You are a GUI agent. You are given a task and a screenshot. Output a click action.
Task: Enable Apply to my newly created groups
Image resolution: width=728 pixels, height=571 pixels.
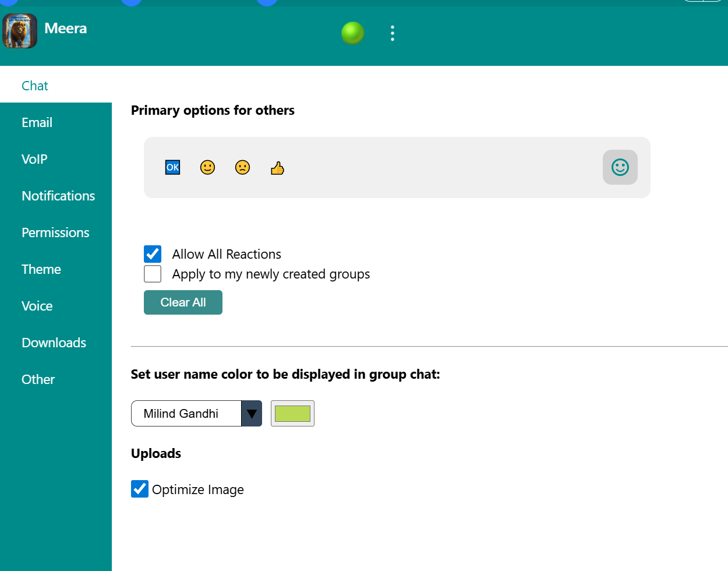(152, 273)
